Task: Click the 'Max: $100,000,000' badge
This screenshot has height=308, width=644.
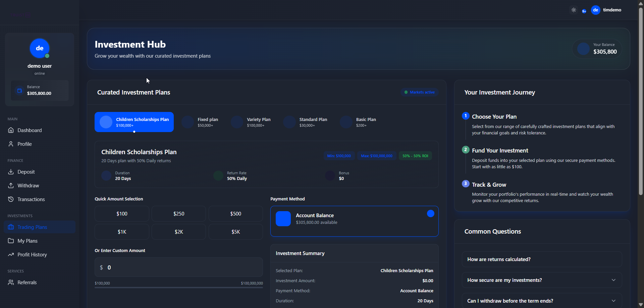Action: click(x=377, y=156)
